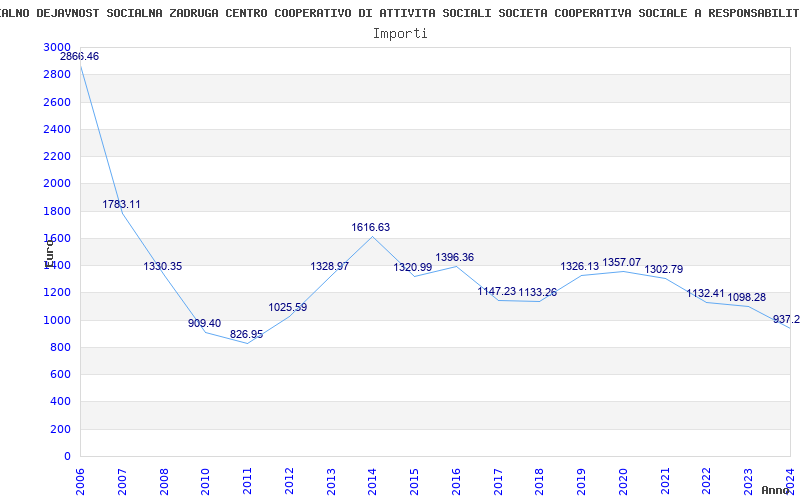Select the 2016 x-axis year label
Viewport: 800px width, 500px height.
[456, 482]
